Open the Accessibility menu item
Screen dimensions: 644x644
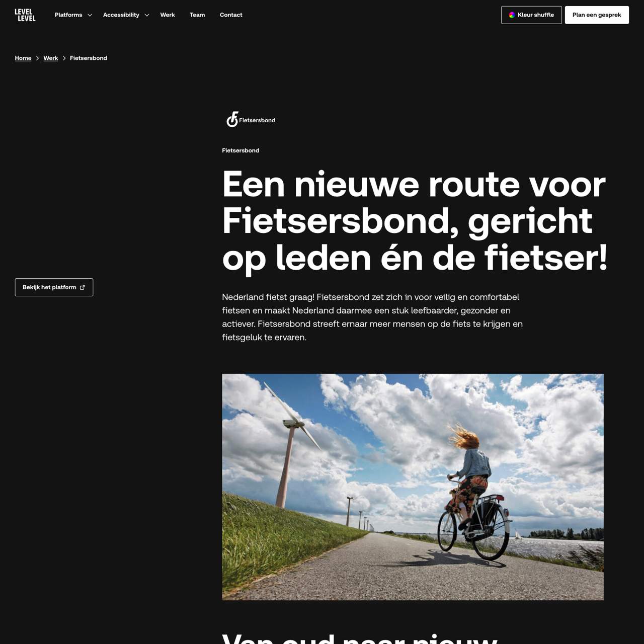[x=121, y=15]
